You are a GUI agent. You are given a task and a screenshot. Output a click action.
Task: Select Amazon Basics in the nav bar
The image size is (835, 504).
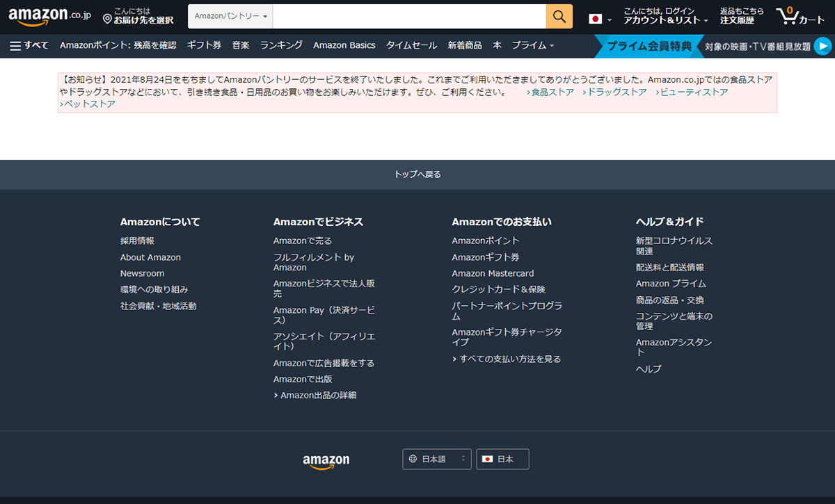tap(344, 45)
